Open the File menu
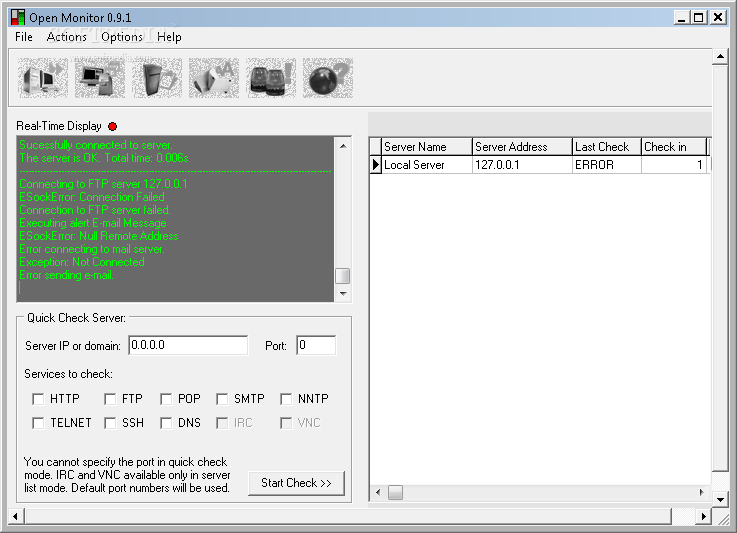This screenshot has width=737, height=533. [24, 37]
